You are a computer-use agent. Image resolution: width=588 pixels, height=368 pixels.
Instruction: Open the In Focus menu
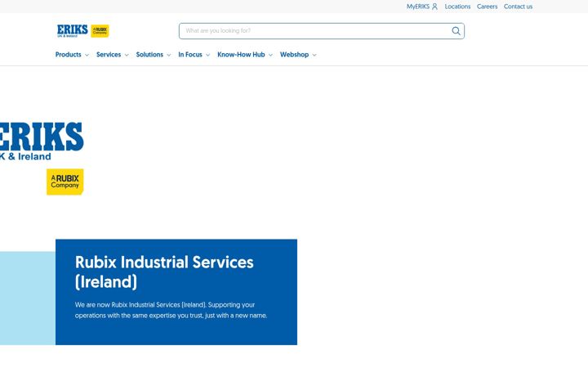tap(190, 55)
